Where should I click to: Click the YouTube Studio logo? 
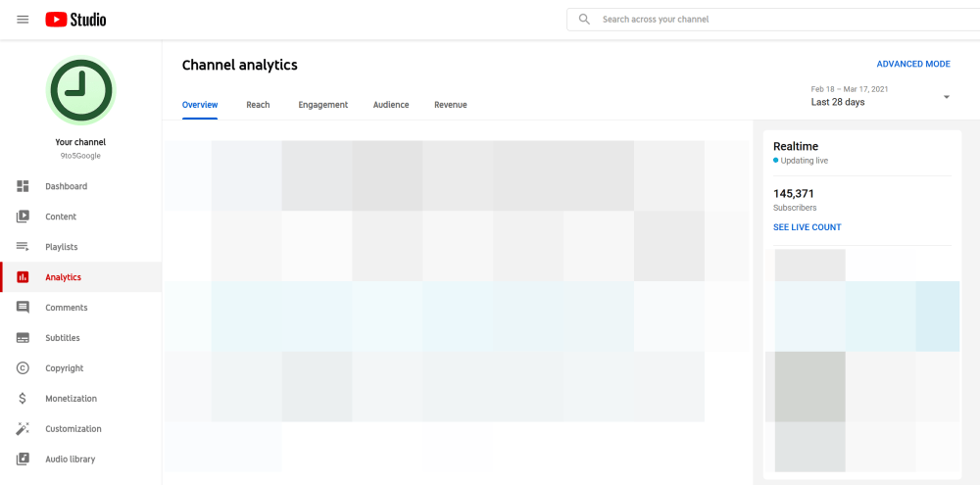coord(75,20)
